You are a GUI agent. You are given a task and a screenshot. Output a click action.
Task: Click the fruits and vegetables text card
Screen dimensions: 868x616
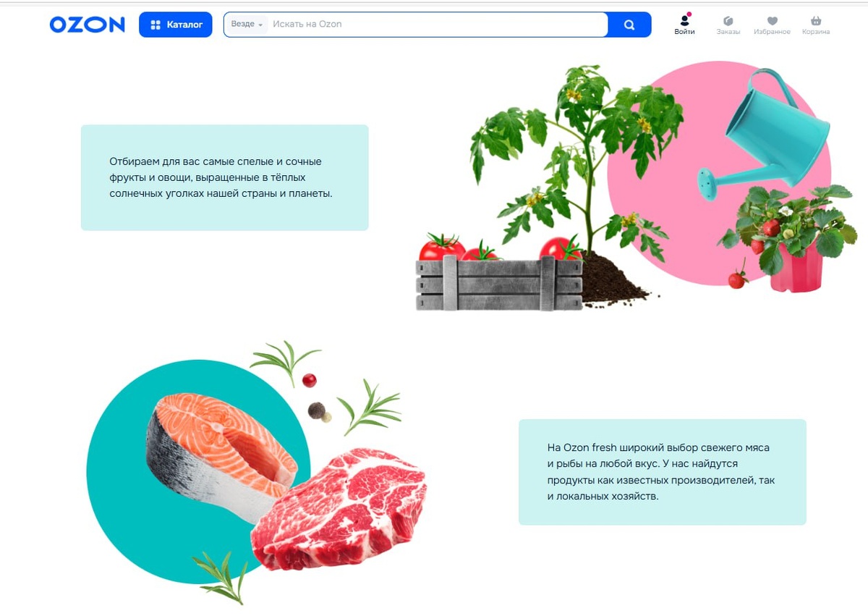224,177
